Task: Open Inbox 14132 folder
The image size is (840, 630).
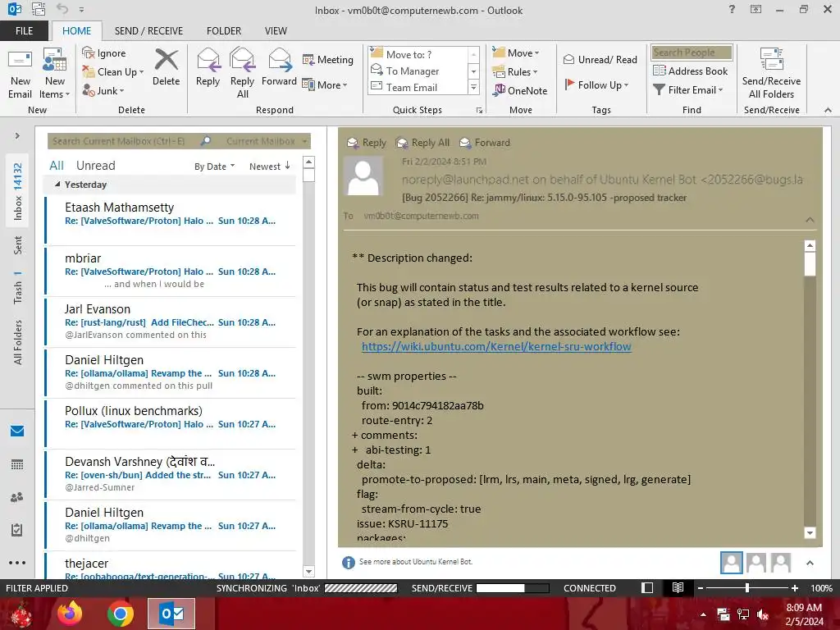Action: click(x=18, y=192)
